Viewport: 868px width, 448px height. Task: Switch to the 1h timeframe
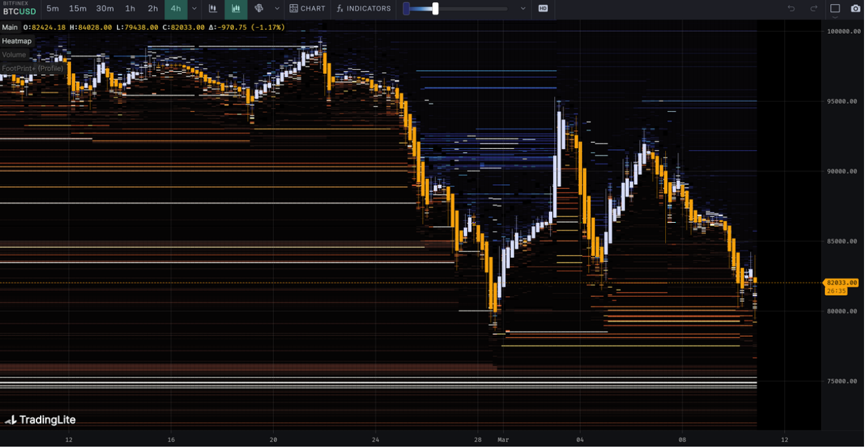point(130,9)
